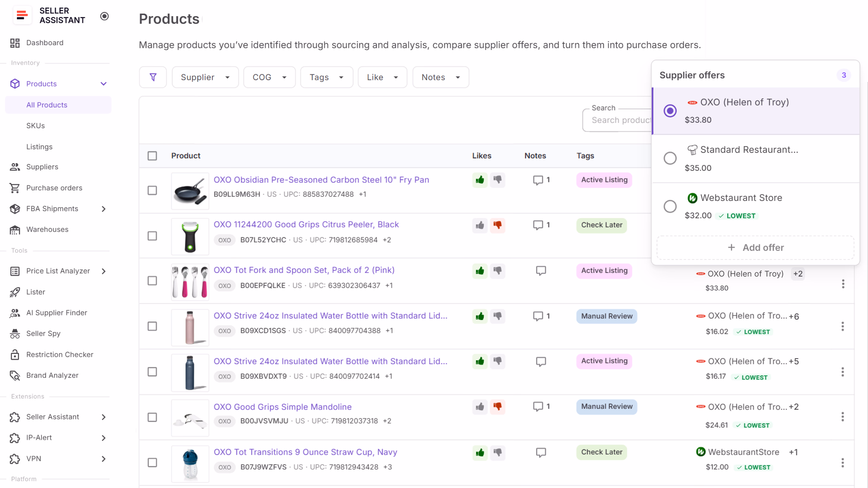Like the OXO Tot Fork and Spoon Set

(480, 271)
